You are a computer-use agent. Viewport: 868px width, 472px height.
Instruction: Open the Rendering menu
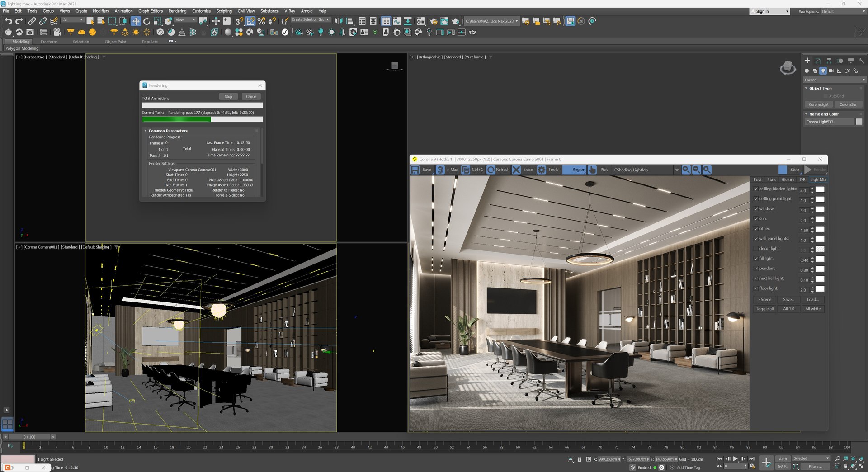tap(177, 11)
